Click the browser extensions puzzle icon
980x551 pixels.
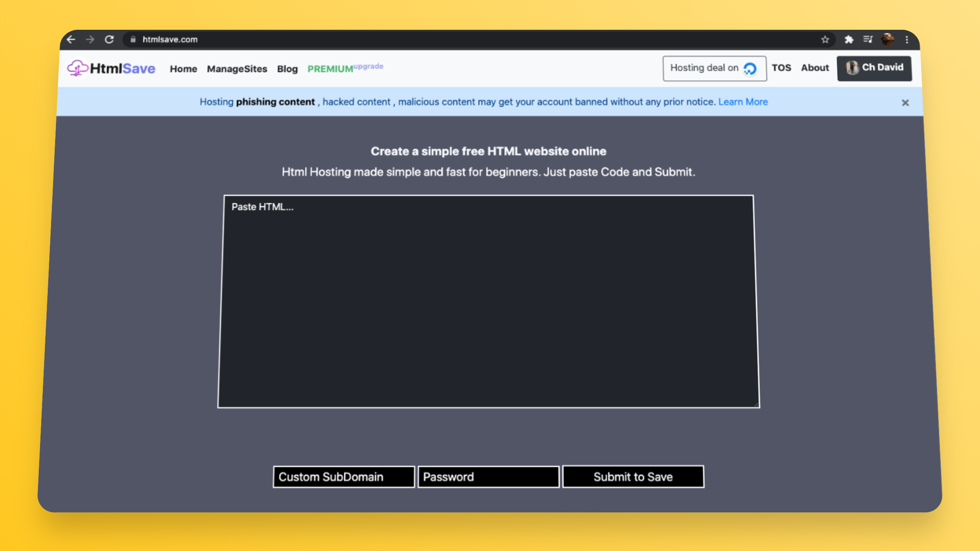tap(849, 39)
